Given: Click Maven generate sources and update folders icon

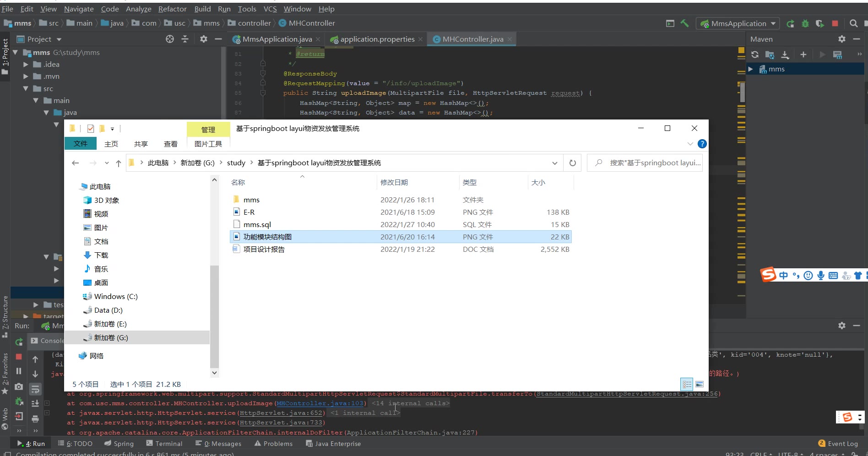Looking at the screenshot, I should pyautogui.click(x=770, y=54).
